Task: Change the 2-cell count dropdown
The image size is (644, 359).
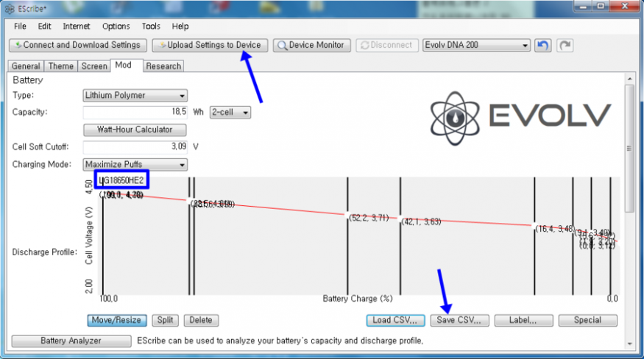Action: (x=230, y=113)
